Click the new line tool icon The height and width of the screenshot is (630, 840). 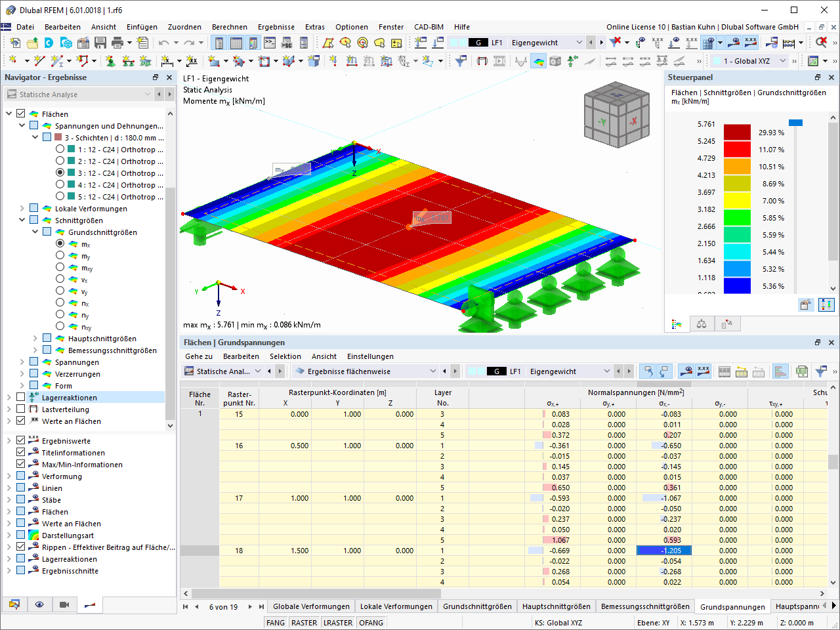click(39, 61)
